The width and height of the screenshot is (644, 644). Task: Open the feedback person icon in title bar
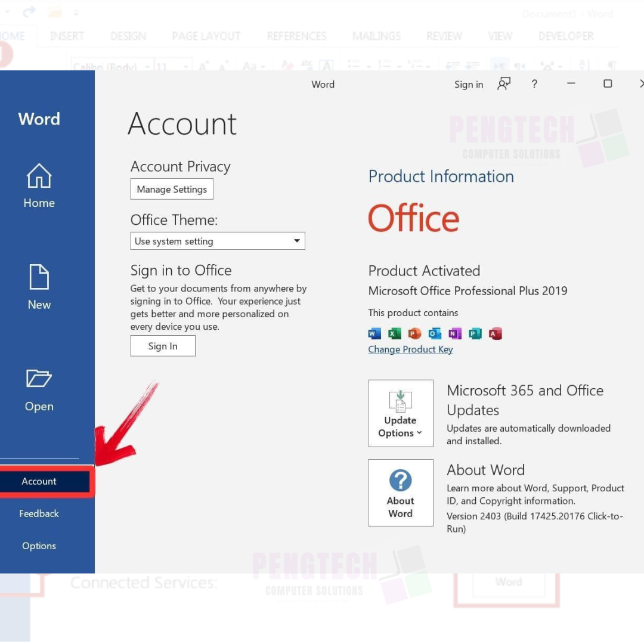pos(504,84)
